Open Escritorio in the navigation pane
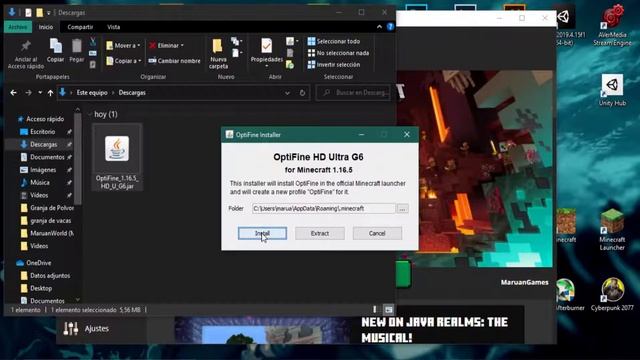This screenshot has width=640, height=360. click(x=42, y=131)
